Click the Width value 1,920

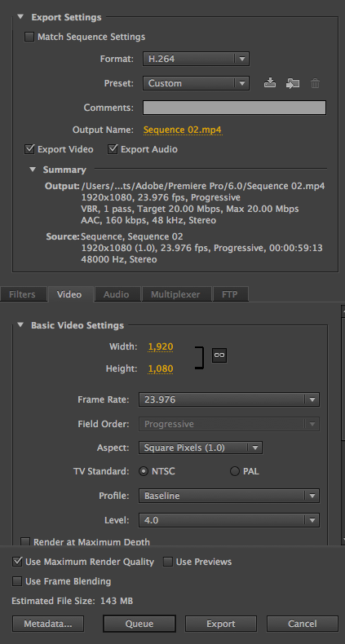[x=161, y=346]
